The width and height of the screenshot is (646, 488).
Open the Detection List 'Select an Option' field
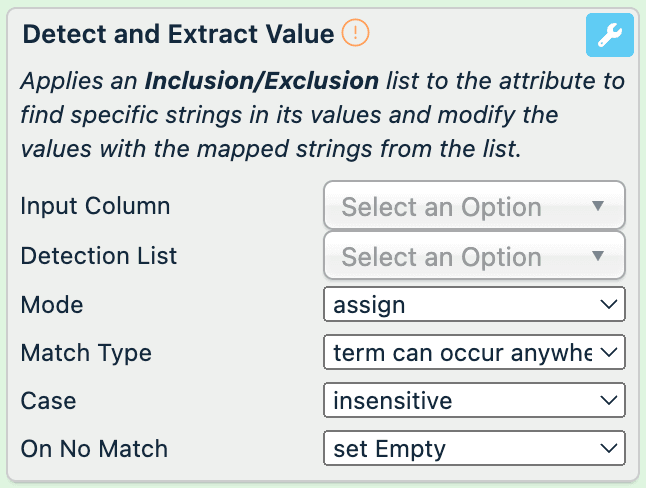pyautogui.click(x=460, y=257)
